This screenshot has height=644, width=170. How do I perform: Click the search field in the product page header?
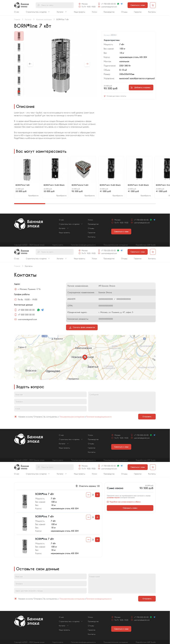coord(55,5)
